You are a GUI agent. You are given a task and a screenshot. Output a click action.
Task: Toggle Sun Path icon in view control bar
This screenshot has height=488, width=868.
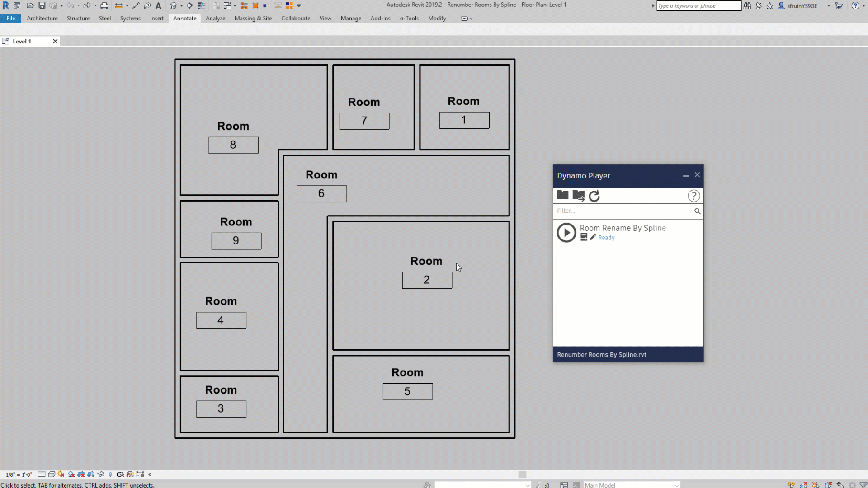coord(61,474)
